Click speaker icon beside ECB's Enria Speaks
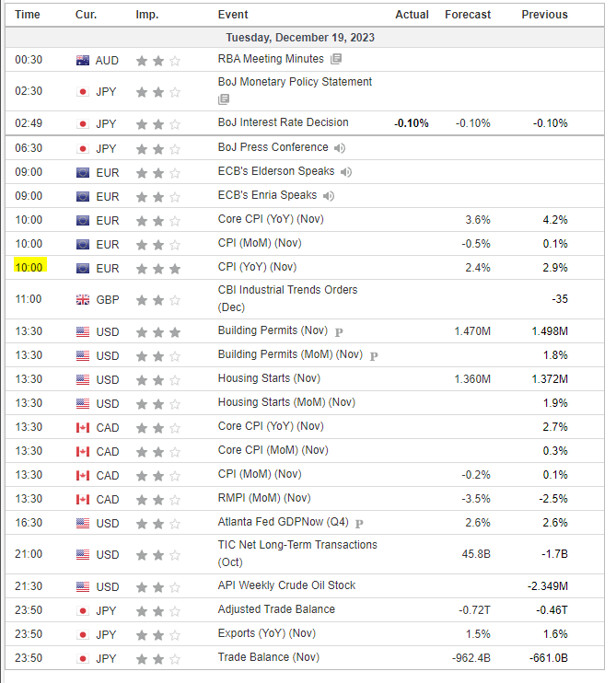 [x=329, y=195]
